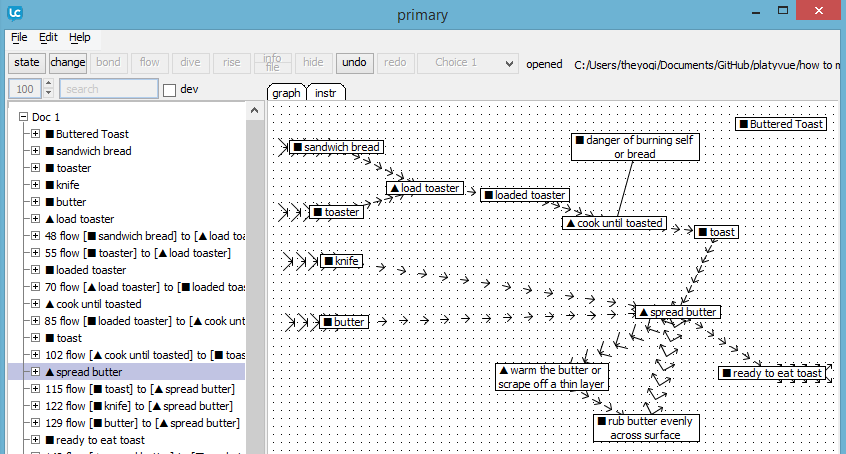Image resolution: width=846 pixels, height=454 pixels.
Task: Select the 'load toaster' process node
Action: [x=425, y=188]
